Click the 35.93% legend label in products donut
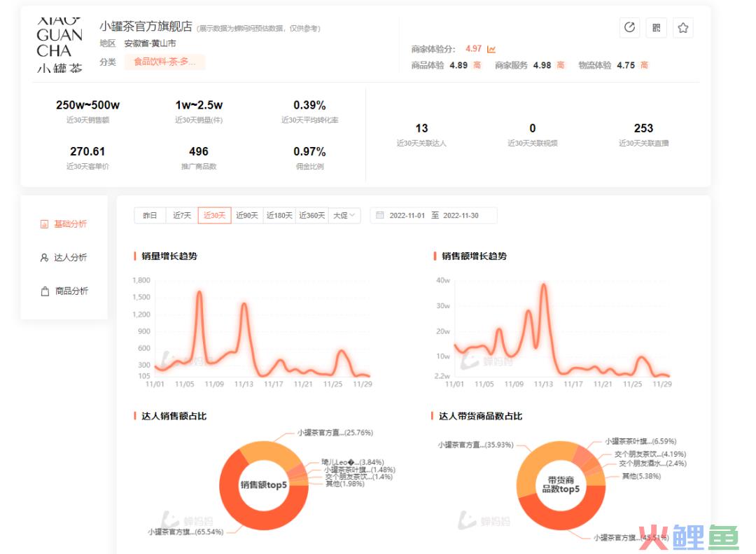756x554 pixels. click(476, 445)
